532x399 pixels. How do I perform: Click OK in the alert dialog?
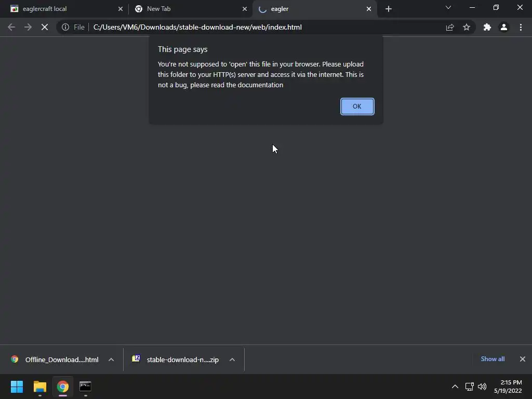357,107
